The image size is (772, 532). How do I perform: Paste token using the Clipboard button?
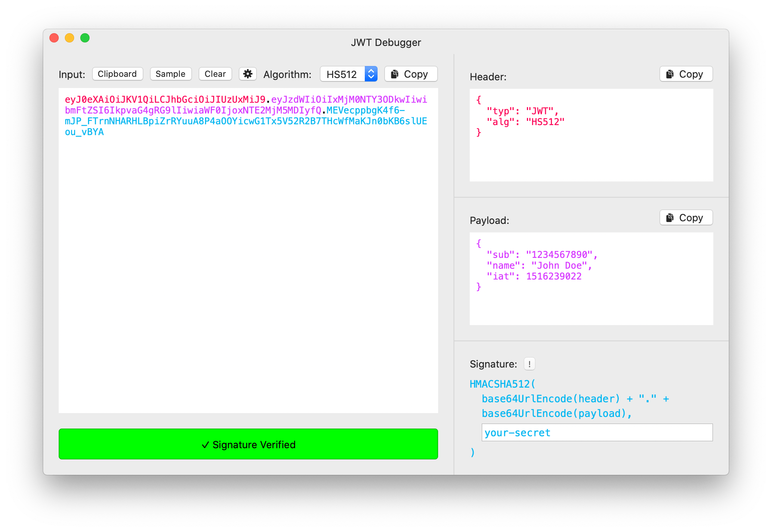tap(117, 74)
